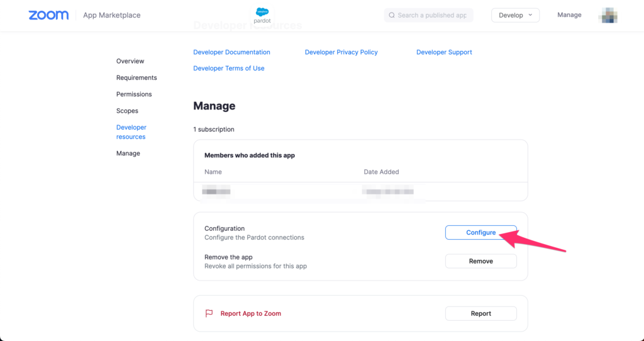Visit the Developer Support link
This screenshot has width=644, height=341.
[x=444, y=52]
